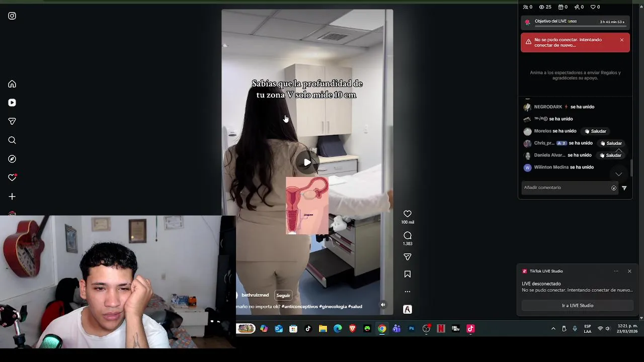Viewport: 644px width, 362px height.
Task: Open Microsoft Edge from the taskbar
Action: [338, 329]
